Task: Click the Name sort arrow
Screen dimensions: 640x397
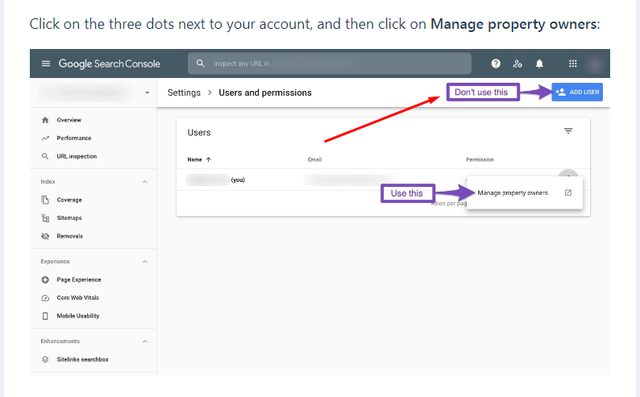Action: [x=209, y=160]
